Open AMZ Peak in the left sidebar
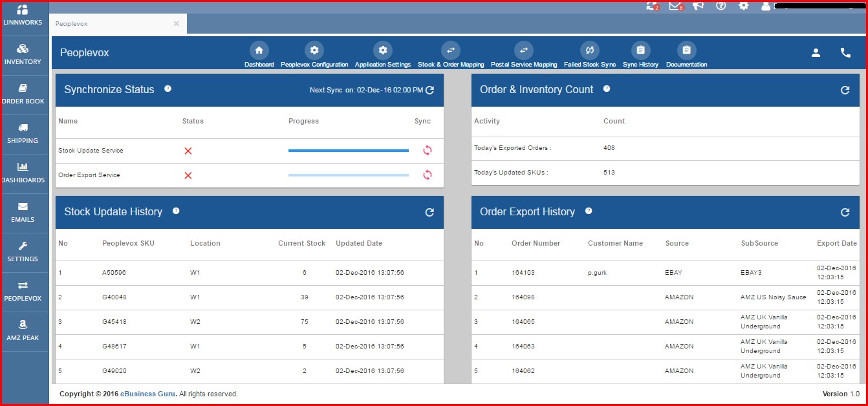868x406 pixels. pyautogui.click(x=23, y=331)
